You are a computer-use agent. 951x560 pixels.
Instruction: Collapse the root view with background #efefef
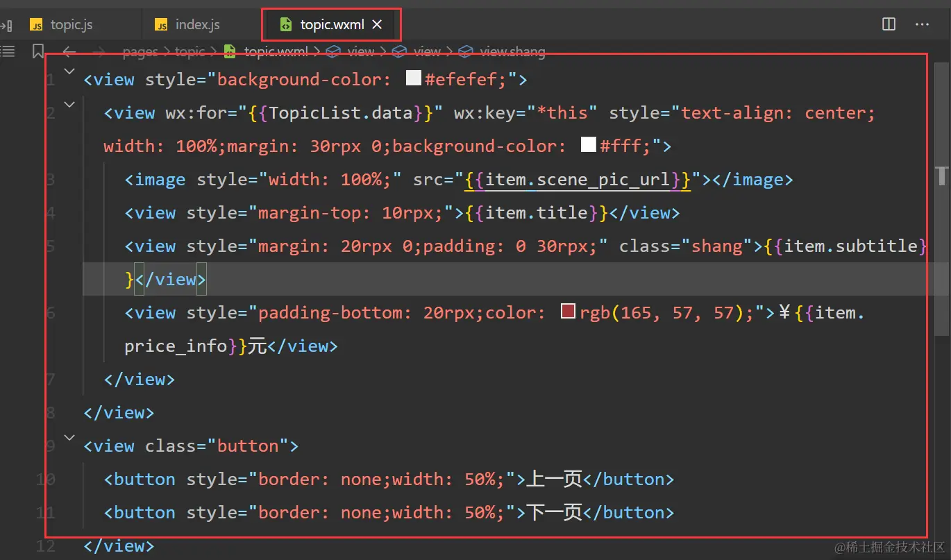[x=69, y=71]
